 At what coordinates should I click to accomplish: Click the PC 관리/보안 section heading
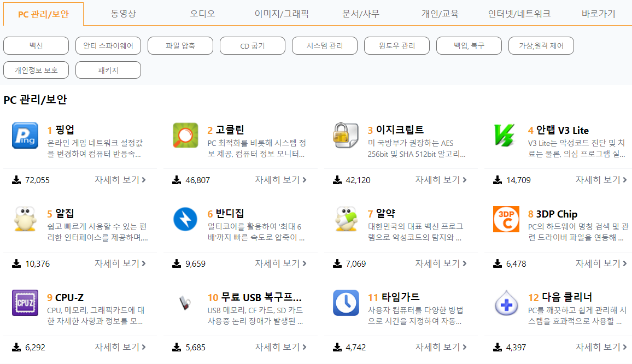coord(36,99)
